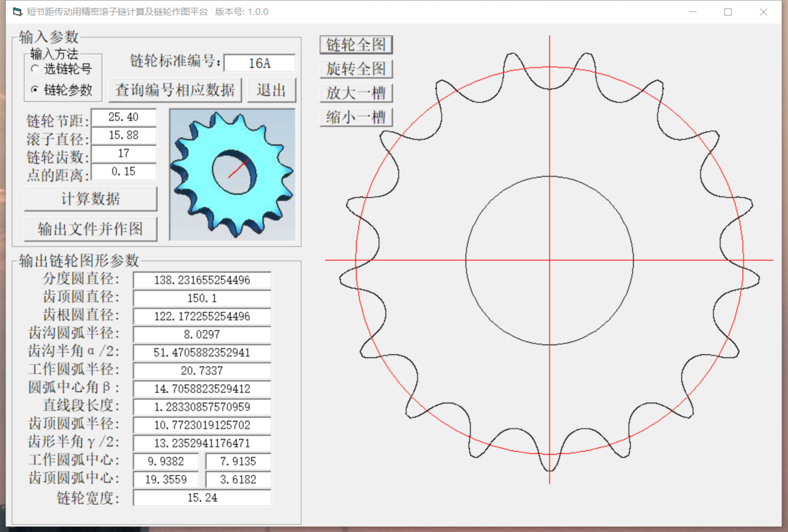Click the 链轮全图 button
This screenshot has width=788, height=532.
coord(356,45)
